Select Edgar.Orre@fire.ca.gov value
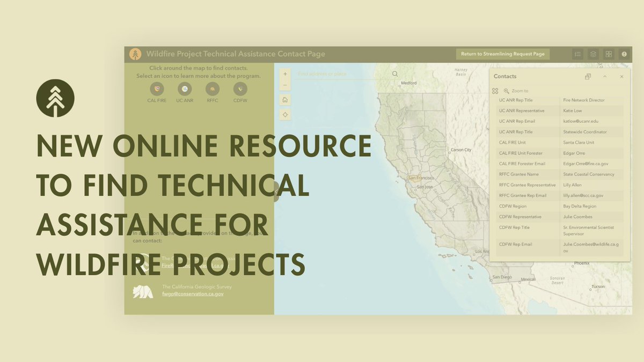644x362 pixels. point(586,164)
